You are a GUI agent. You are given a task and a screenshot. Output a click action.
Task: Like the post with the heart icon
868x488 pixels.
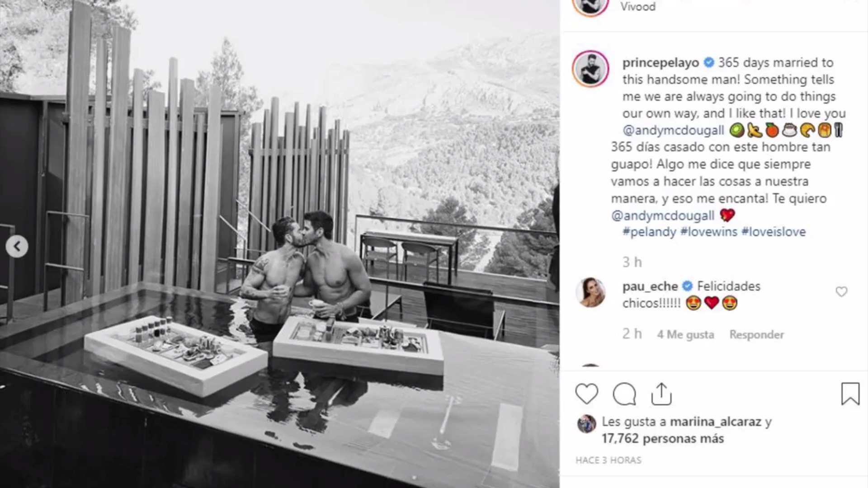coord(586,394)
